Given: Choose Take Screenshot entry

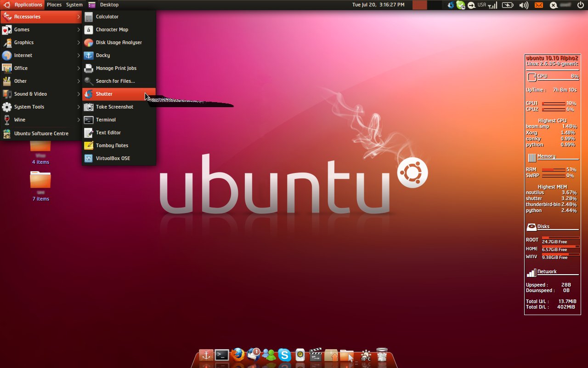Looking at the screenshot, I should (x=119, y=107).
